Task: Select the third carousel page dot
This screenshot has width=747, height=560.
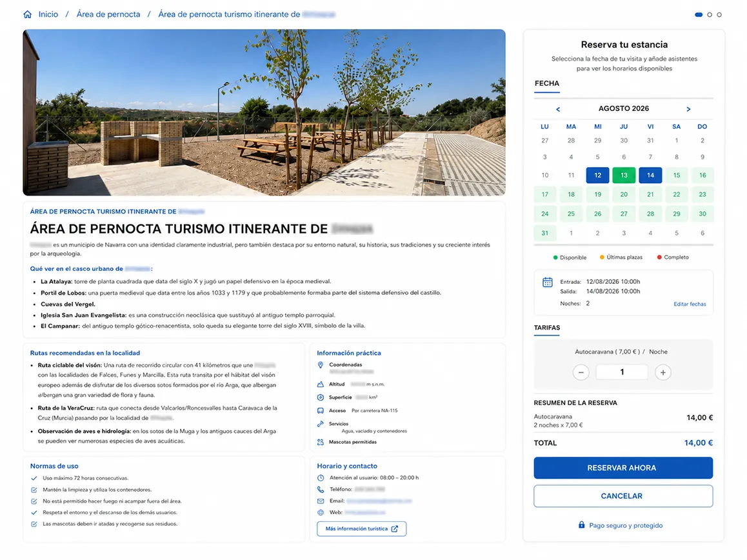Action: (719, 15)
